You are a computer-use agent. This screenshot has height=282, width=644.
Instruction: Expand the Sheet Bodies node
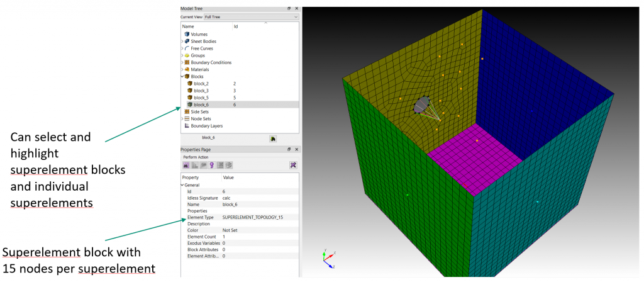point(182,41)
